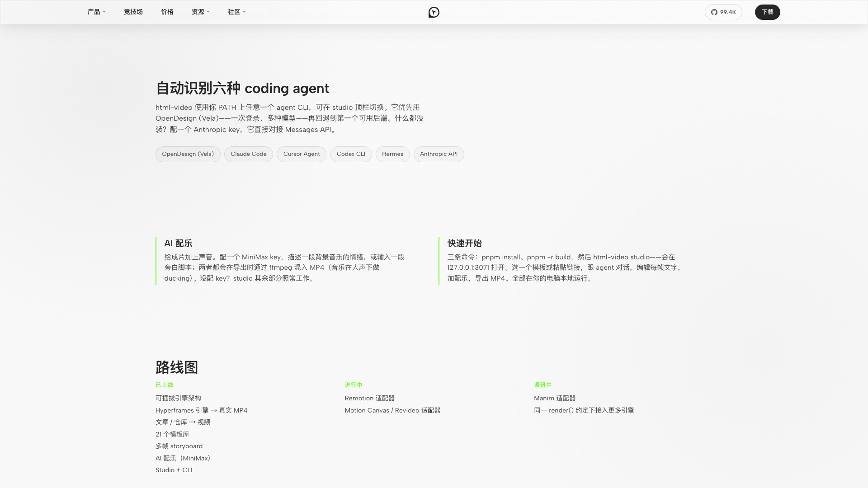Click roadmap item Remotion 适配器

click(370, 398)
